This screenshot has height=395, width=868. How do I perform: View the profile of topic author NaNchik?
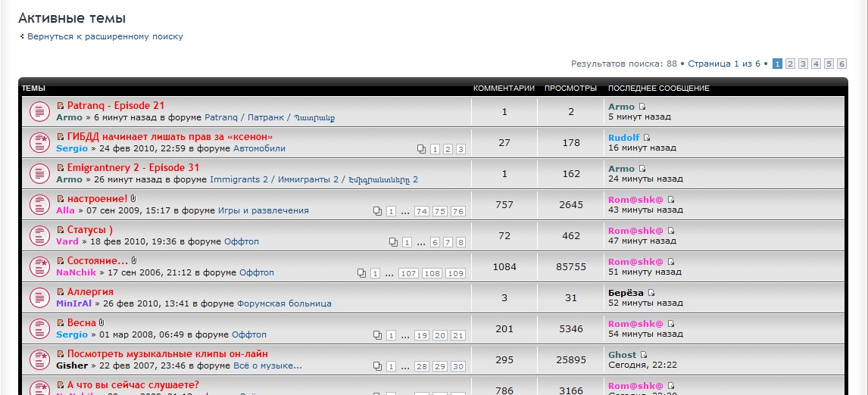(x=77, y=272)
